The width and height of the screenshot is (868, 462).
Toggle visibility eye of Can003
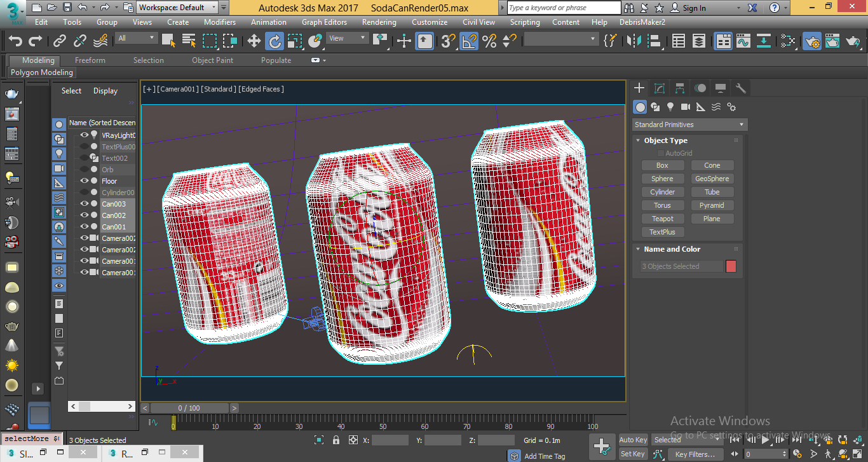pyautogui.click(x=85, y=204)
